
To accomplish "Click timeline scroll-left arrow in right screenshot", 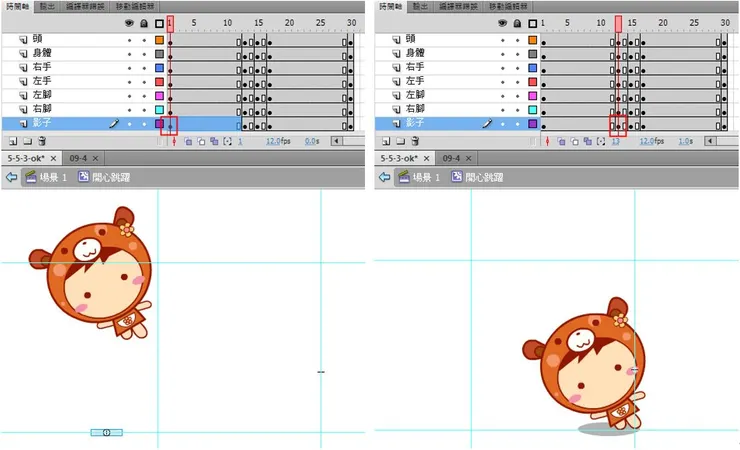I will click(710, 141).
